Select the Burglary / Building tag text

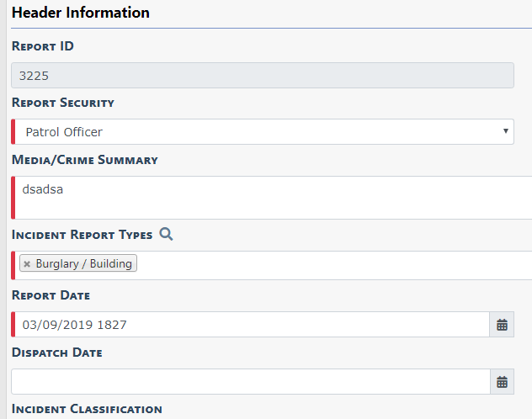click(83, 264)
